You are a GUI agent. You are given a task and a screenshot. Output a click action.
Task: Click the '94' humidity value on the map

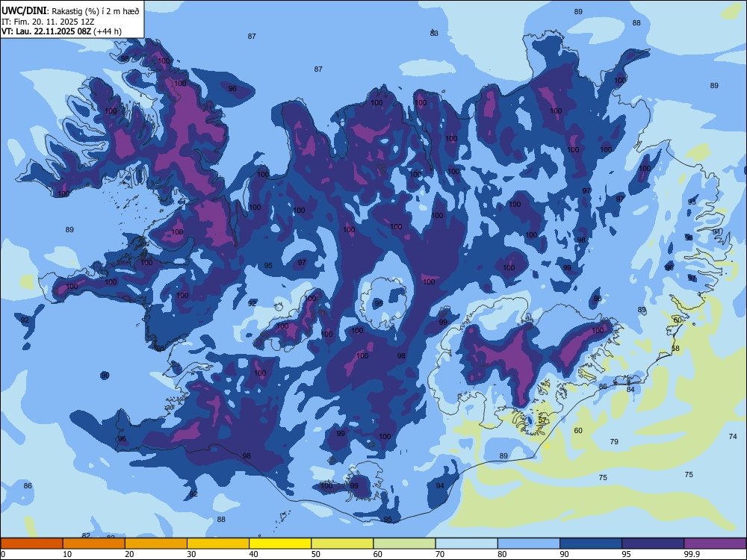click(440, 486)
